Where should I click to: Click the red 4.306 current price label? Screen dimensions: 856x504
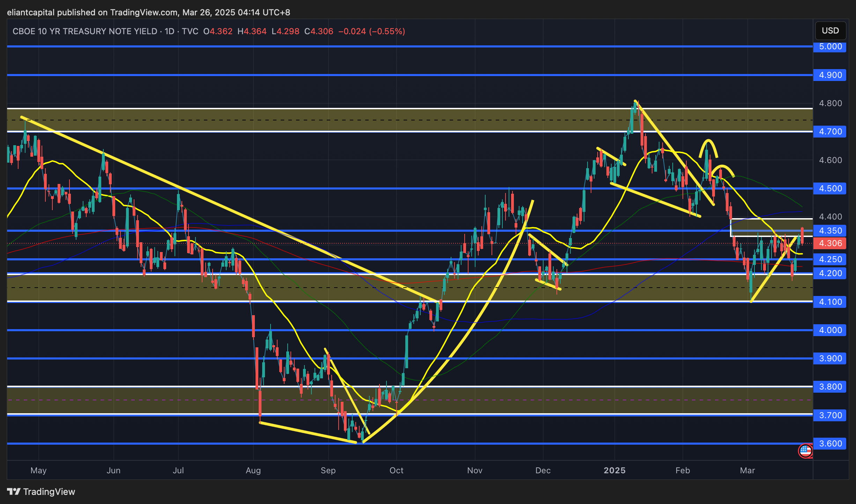[830, 243]
